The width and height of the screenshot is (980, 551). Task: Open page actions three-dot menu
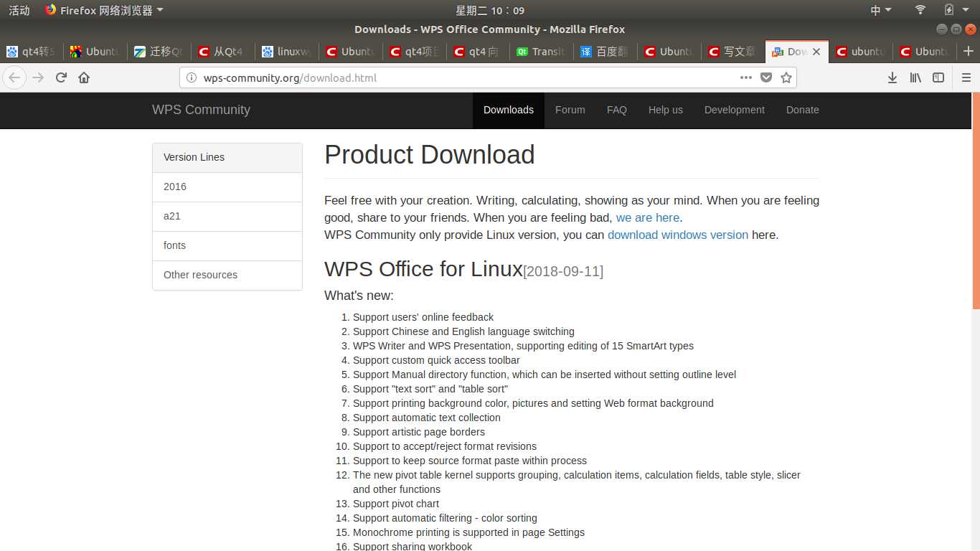[x=746, y=77]
